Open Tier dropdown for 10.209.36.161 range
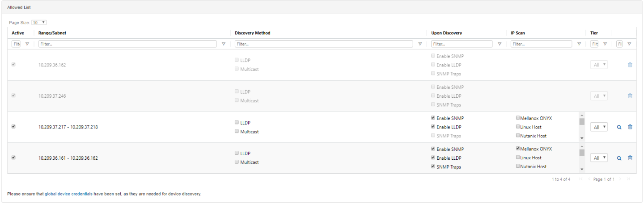This screenshot has height=203, width=644. coord(599,158)
